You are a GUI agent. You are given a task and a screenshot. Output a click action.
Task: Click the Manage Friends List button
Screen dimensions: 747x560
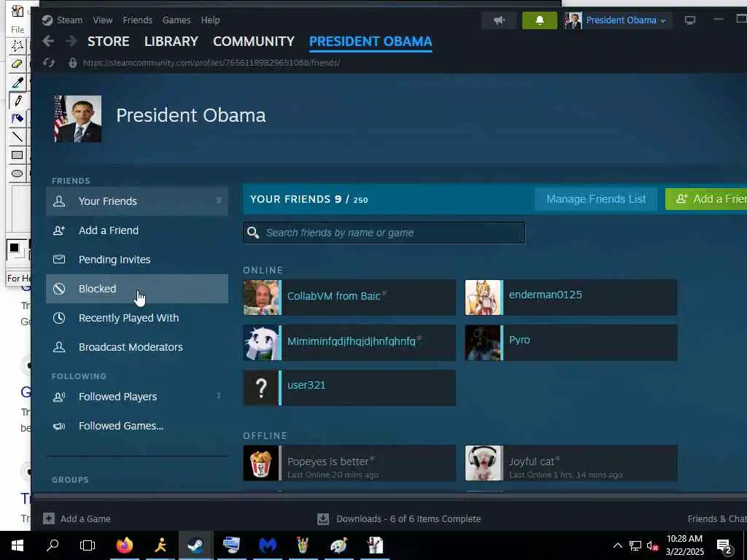596,199
